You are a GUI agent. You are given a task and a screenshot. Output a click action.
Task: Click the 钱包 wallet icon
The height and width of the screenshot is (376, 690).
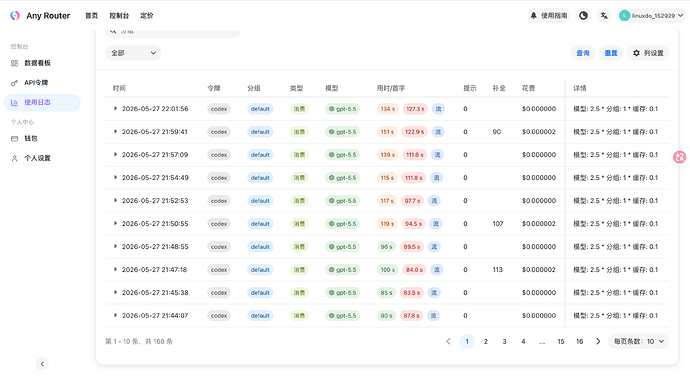click(15, 138)
